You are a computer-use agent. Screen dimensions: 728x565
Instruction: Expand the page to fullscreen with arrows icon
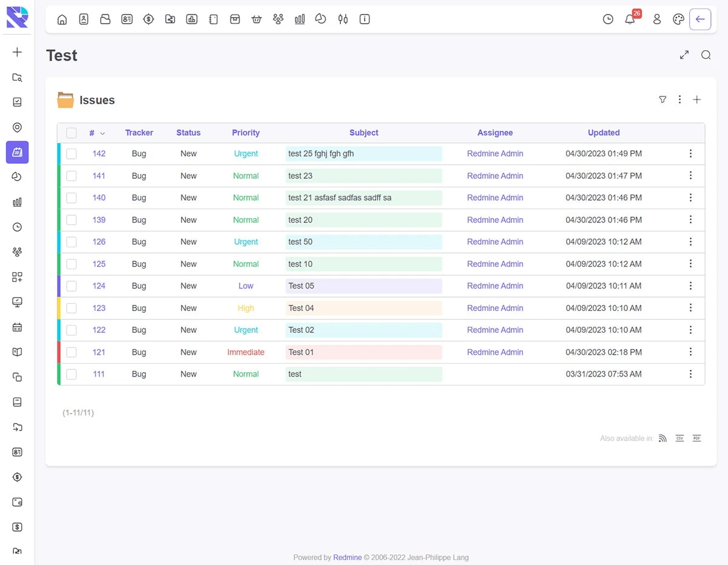pyautogui.click(x=684, y=55)
